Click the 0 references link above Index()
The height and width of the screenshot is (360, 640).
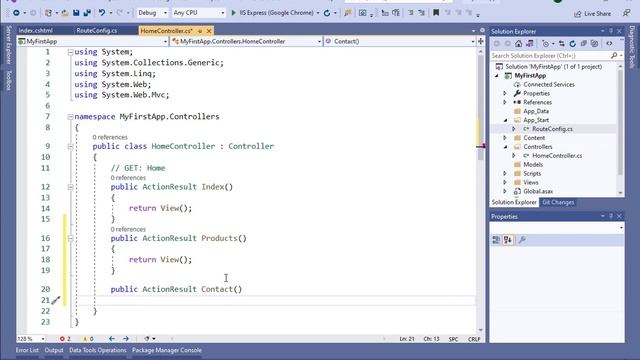(x=128, y=178)
